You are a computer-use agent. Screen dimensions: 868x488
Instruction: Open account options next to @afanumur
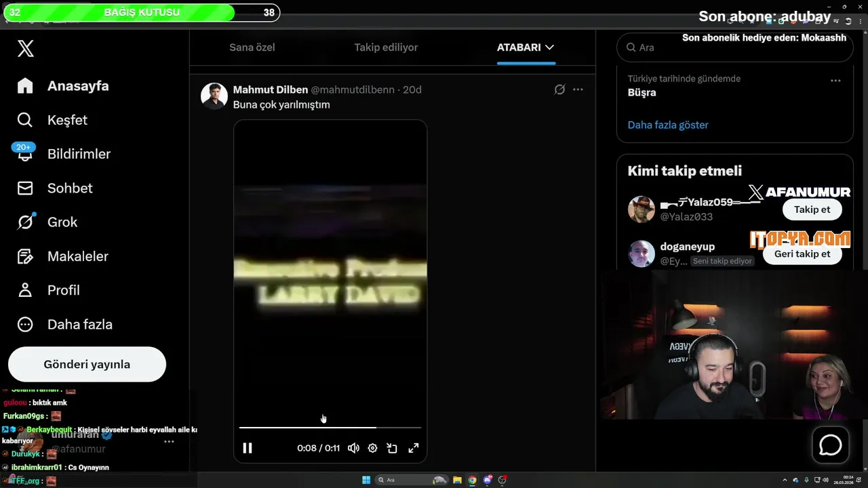[x=169, y=441]
